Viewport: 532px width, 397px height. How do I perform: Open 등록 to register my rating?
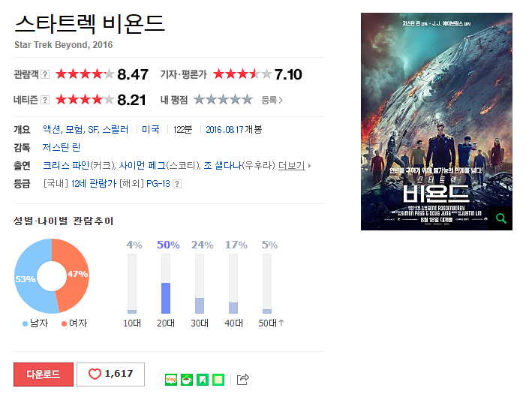click(x=272, y=100)
